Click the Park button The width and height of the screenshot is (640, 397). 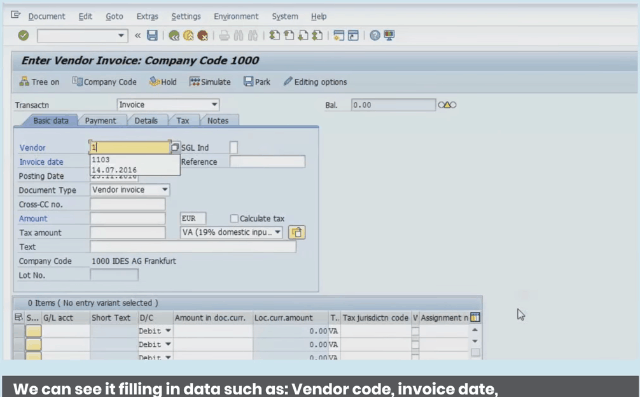pyautogui.click(x=257, y=82)
